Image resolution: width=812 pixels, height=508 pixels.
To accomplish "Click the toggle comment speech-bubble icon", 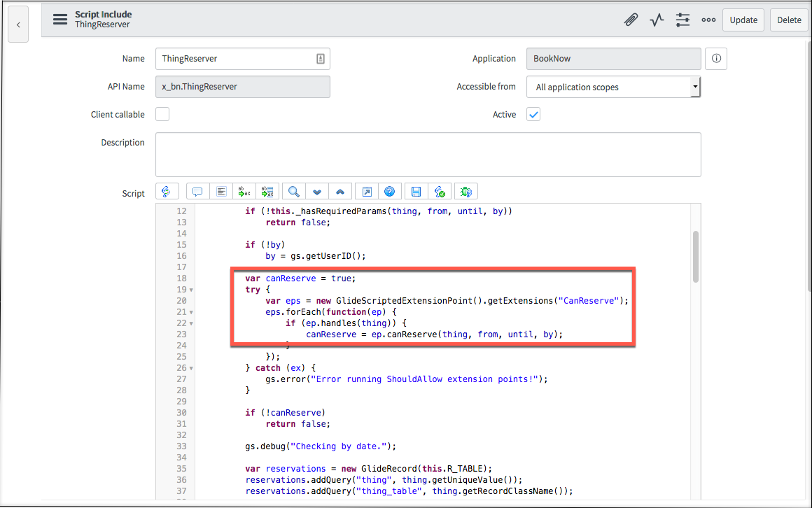I will tap(197, 192).
